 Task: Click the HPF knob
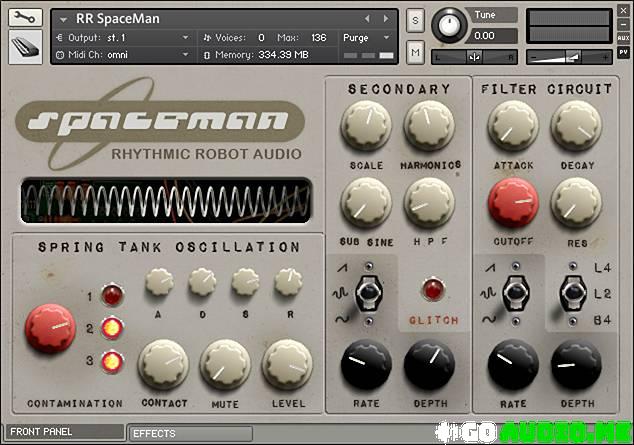(x=429, y=202)
